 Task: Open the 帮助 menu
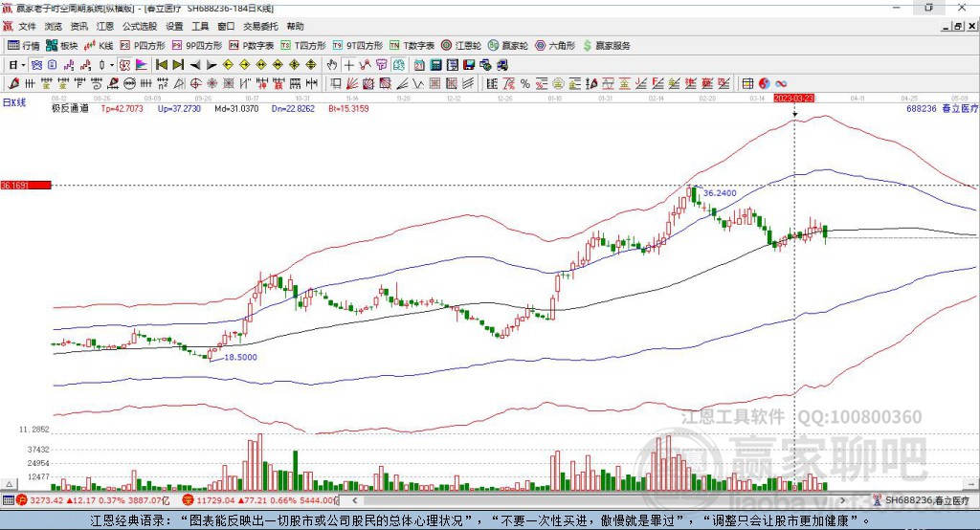pyautogui.click(x=295, y=26)
